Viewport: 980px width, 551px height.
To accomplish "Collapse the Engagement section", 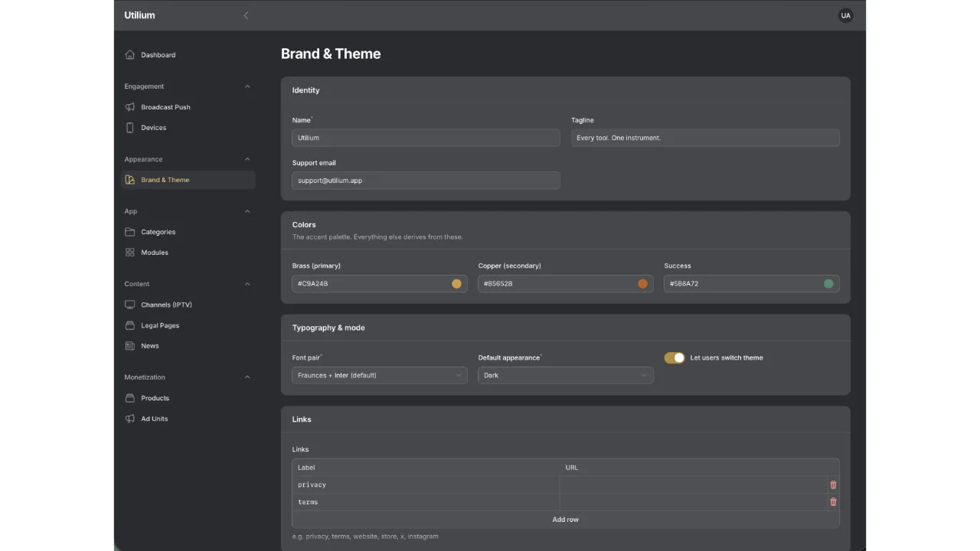I will pyautogui.click(x=247, y=86).
